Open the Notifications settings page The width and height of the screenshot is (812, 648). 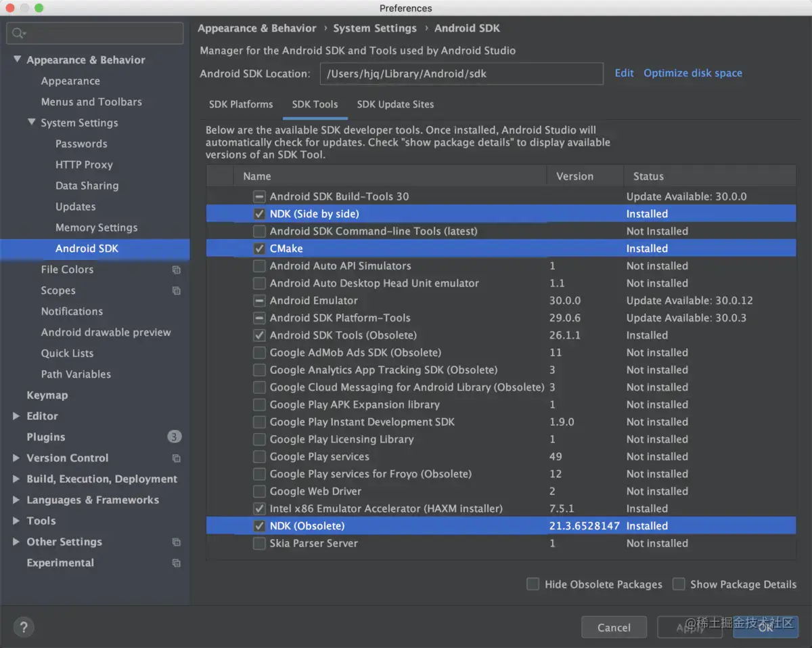(x=72, y=311)
